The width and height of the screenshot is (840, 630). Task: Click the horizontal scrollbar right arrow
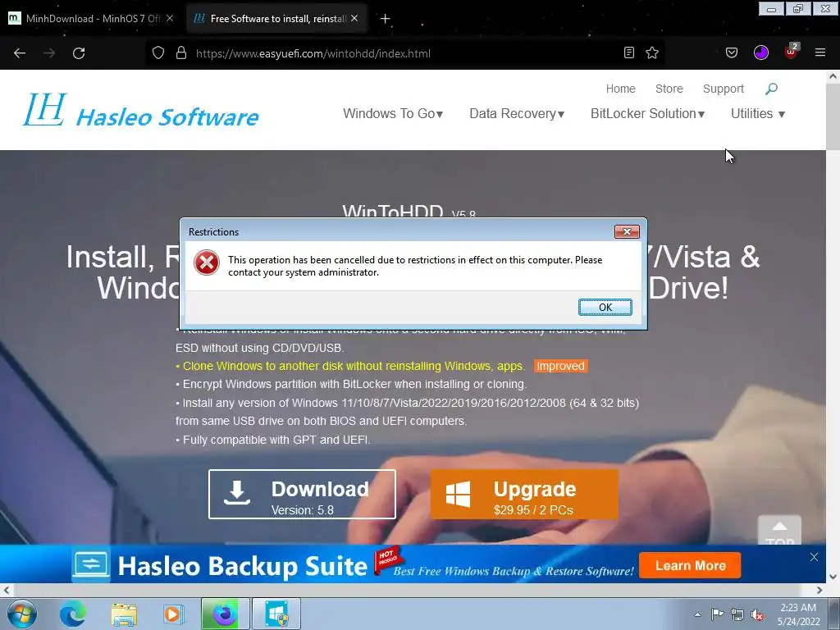(819, 590)
